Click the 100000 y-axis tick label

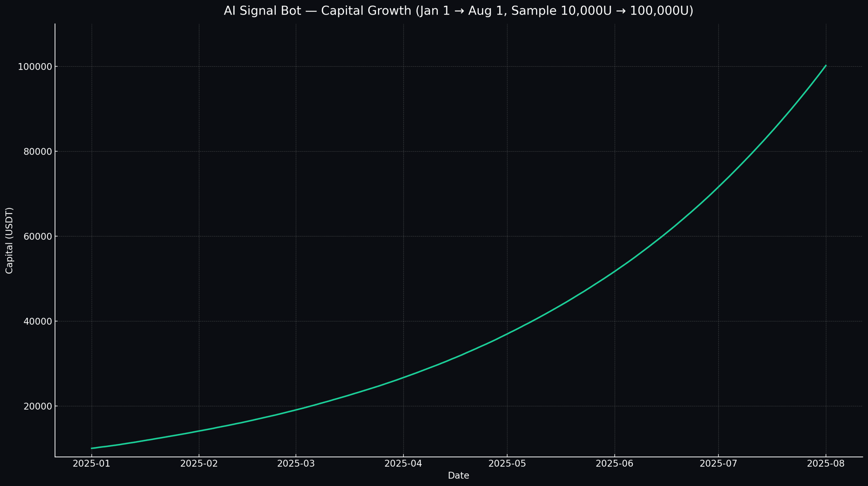point(35,67)
